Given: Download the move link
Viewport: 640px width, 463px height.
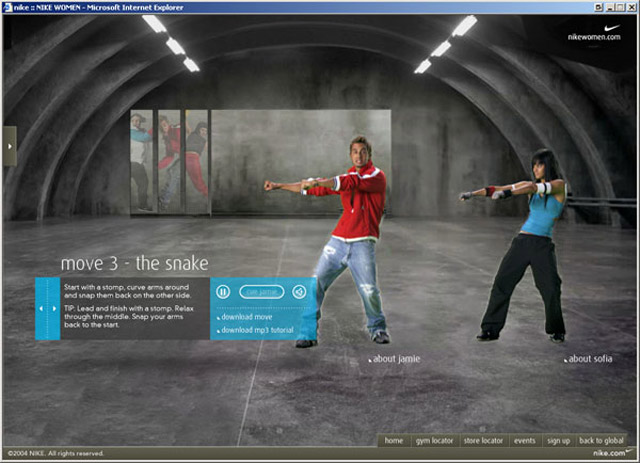Looking at the screenshot, I should tap(244, 317).
